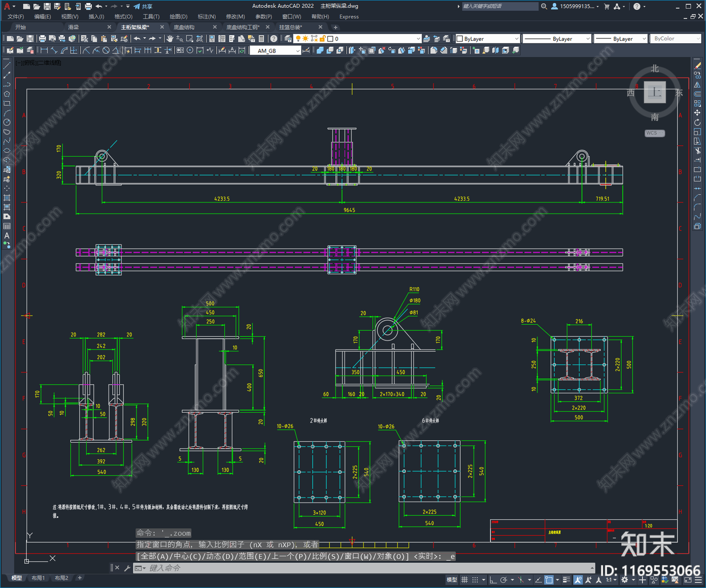Select the Circle tool in the left toolbar

point(7,122)
